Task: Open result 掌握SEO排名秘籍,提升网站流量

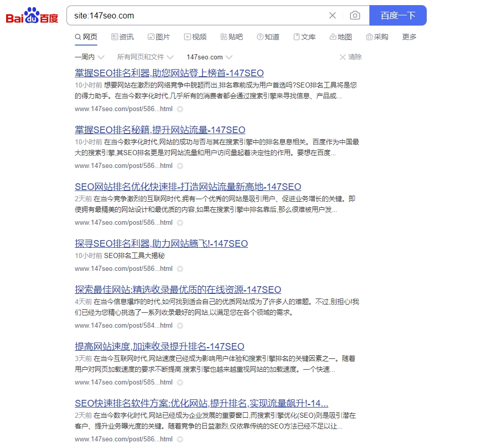Action: [160, 130]
